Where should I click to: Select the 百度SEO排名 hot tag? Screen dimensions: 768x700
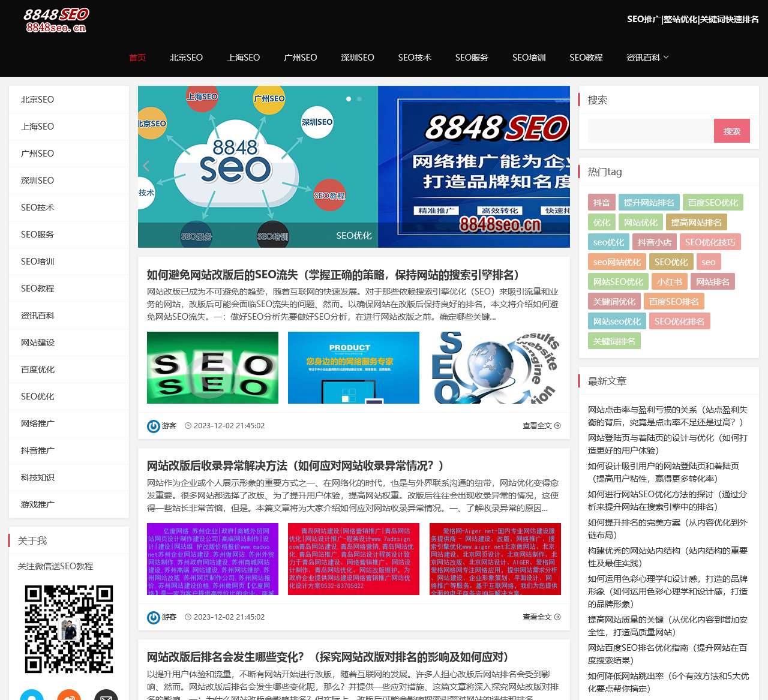coord(674,302)
